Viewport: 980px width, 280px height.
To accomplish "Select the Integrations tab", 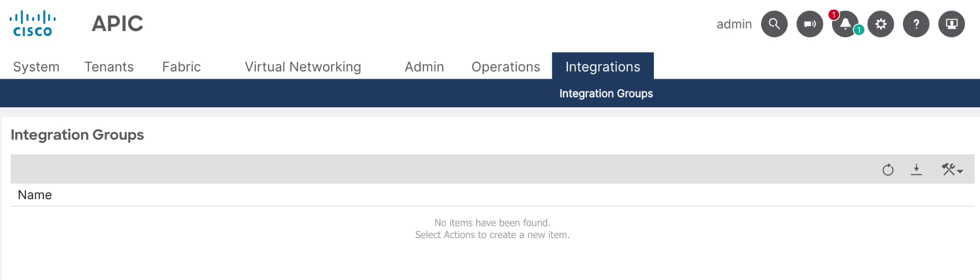I will click(602, 67).
